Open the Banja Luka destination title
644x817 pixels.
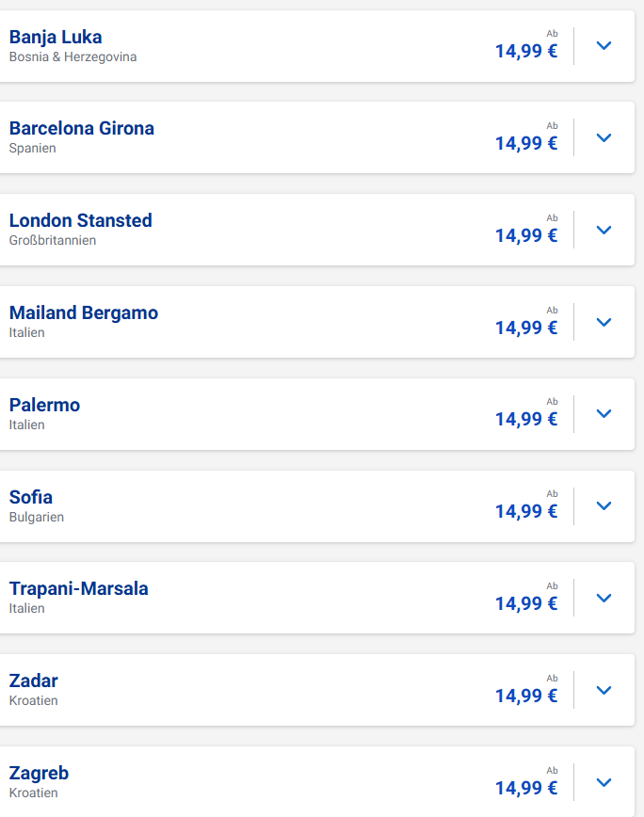pos(56,38)
